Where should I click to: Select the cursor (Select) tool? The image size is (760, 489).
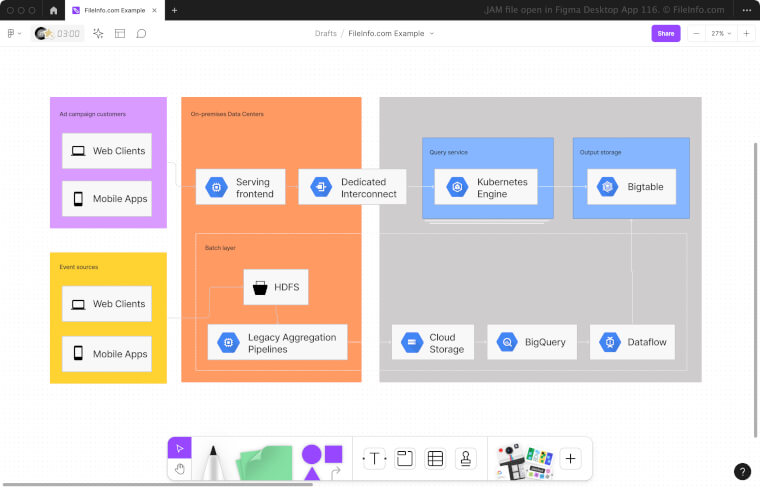point(180,449)
